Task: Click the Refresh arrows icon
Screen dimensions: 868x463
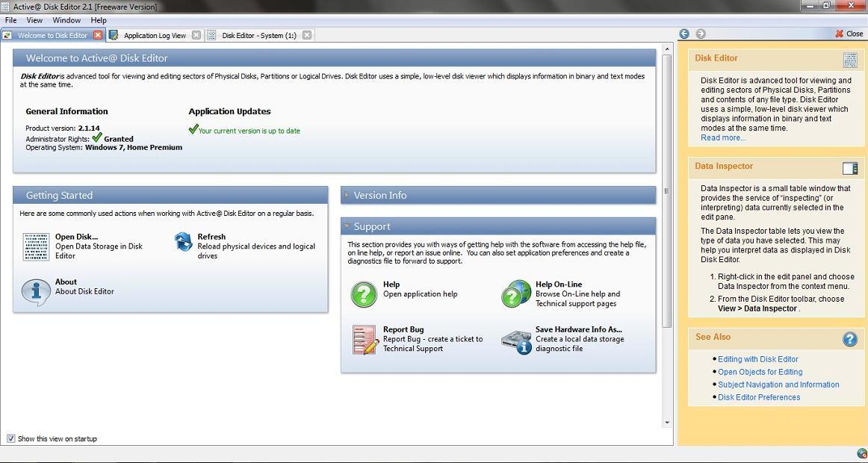Action: click(x=183, y=242)
